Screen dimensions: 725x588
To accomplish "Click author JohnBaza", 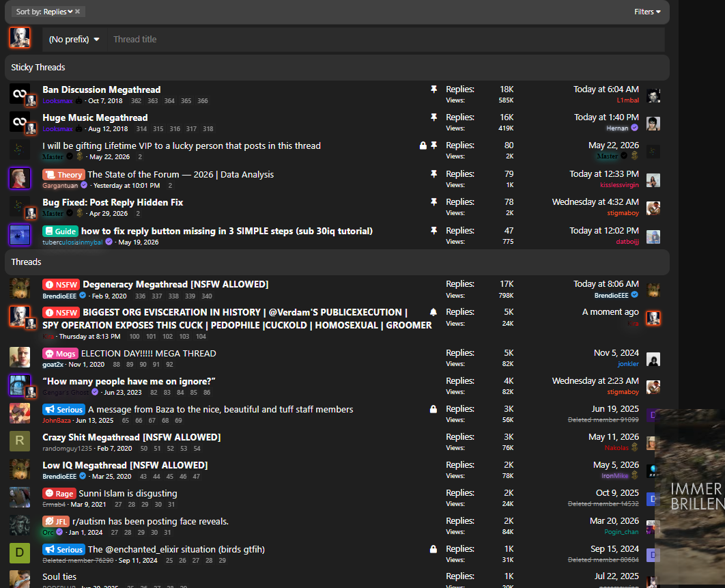I will 57,421.
